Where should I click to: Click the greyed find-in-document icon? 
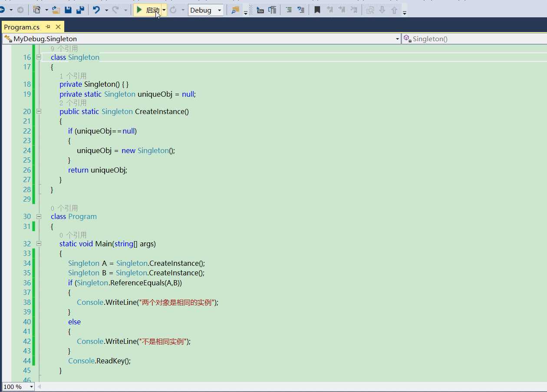(x=370, y=10)
